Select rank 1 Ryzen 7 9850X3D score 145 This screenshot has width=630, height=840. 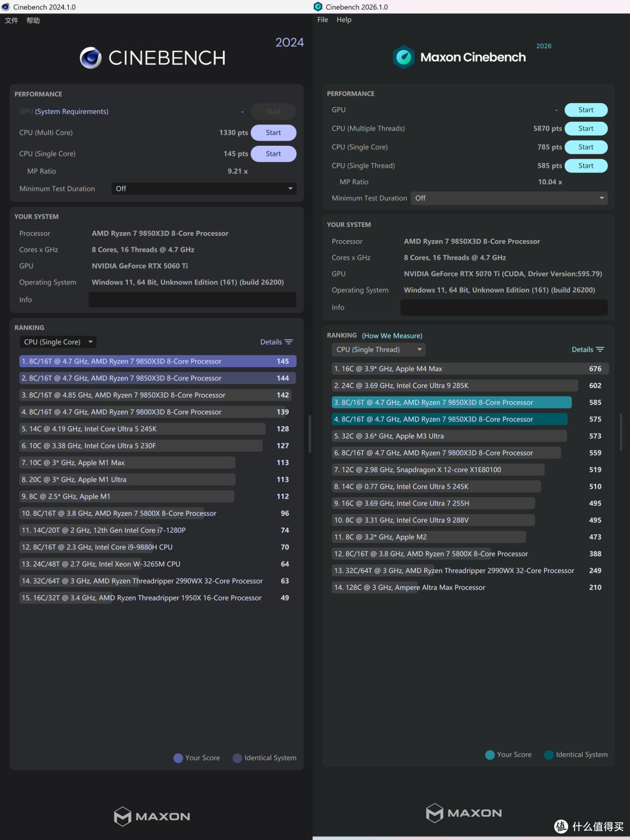click(x=157, y=361)
